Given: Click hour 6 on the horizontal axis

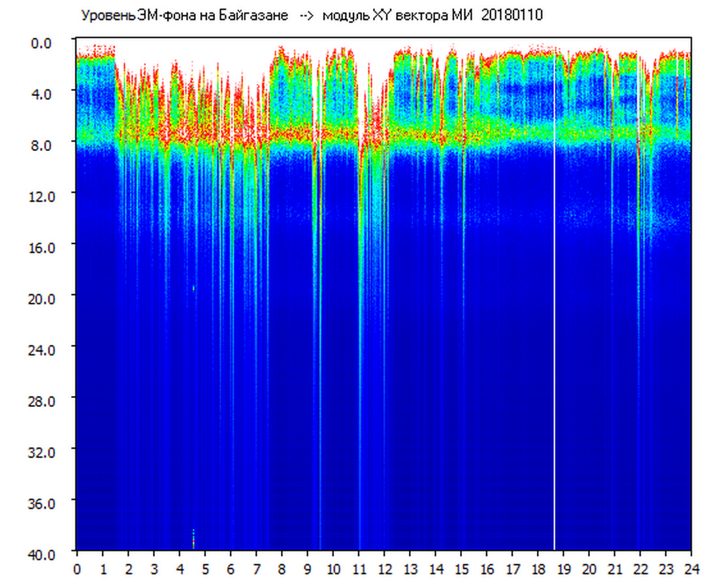Looking at the screenshot, I should click(231, 569).
